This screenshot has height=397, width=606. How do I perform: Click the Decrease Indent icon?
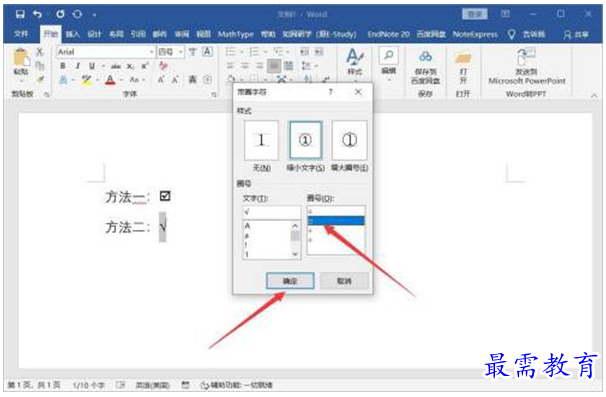304,51
